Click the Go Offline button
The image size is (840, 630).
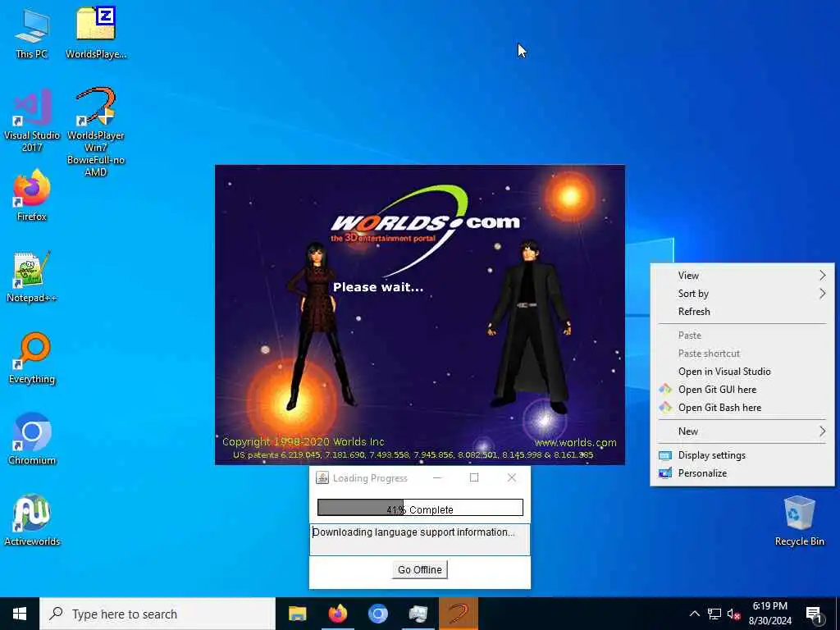(419, 569)
